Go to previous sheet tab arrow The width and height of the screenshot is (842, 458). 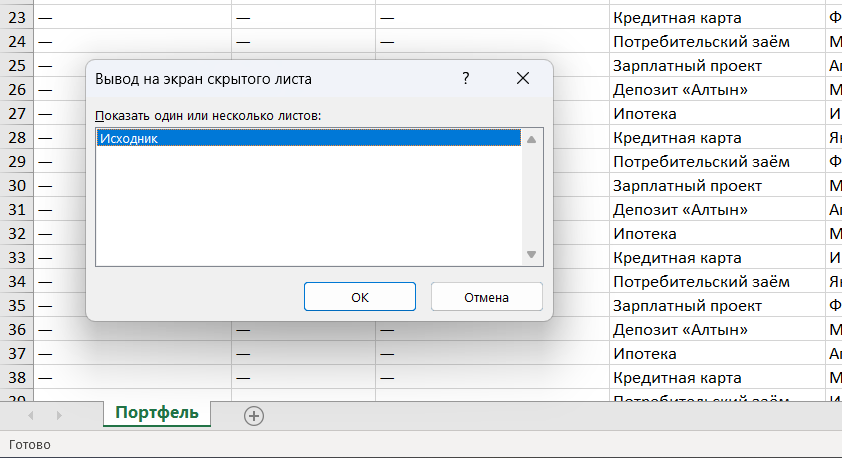point(31,416)
